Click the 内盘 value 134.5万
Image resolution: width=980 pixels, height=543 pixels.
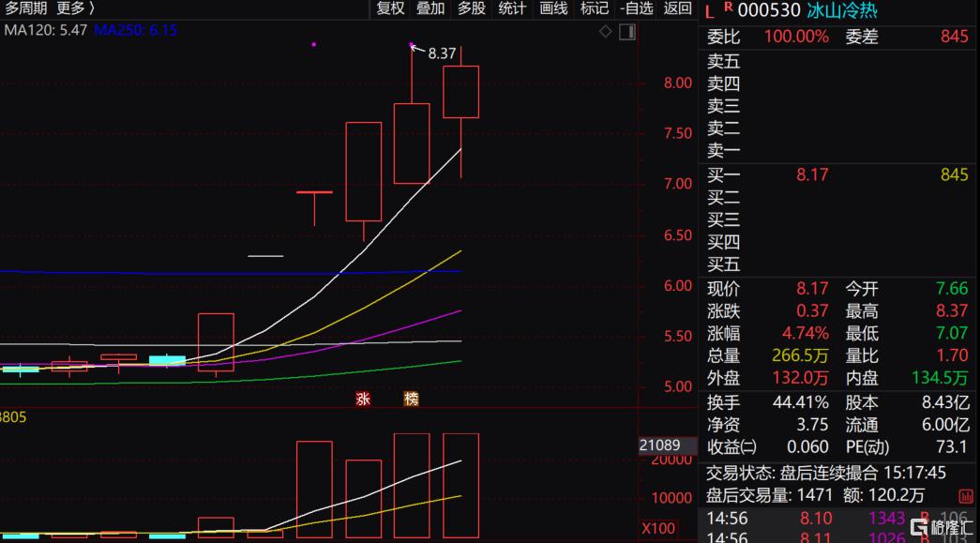pos(940,378)
